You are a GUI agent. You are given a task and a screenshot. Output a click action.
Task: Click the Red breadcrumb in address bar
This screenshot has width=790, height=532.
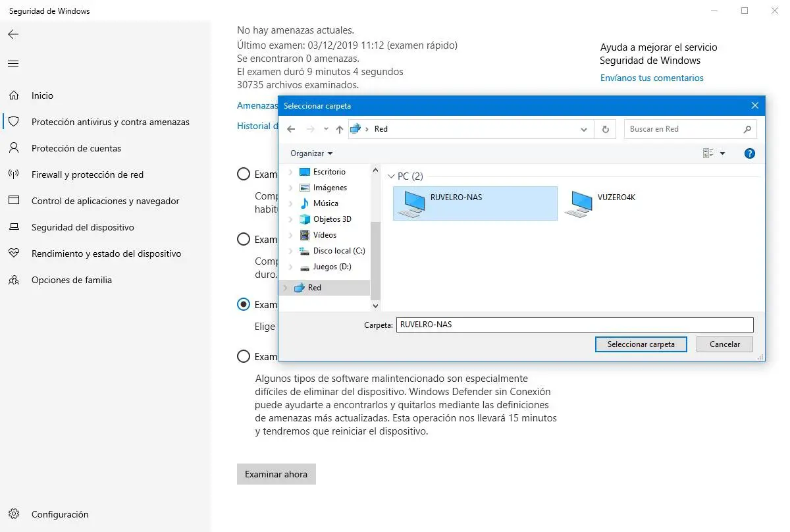coord(381,129)
